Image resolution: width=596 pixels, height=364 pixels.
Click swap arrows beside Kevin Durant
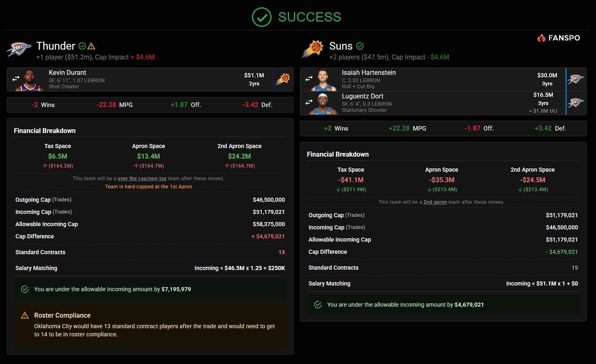click(x=16, y=79)
